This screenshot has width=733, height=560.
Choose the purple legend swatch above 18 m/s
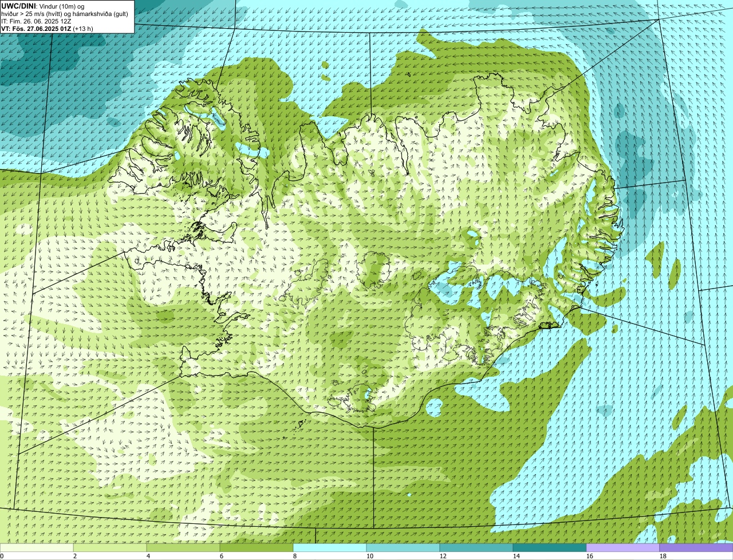[x=696, y=547]
